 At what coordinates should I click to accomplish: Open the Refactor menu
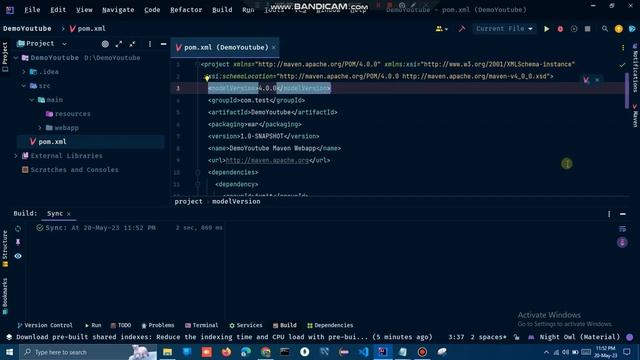(186, 9)
